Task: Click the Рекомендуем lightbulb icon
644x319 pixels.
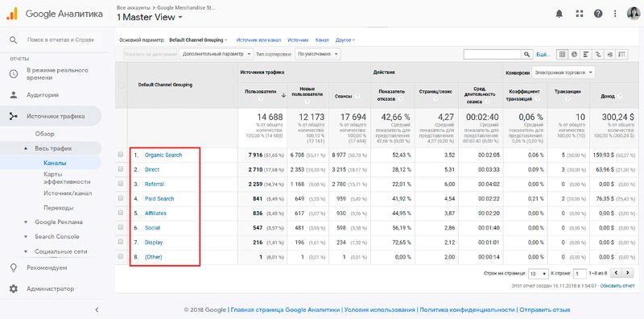Action: [x=14, y=267]
